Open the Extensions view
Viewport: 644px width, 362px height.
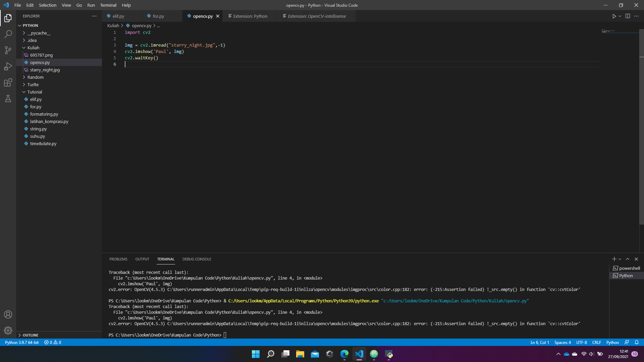(x=8, y=82)
